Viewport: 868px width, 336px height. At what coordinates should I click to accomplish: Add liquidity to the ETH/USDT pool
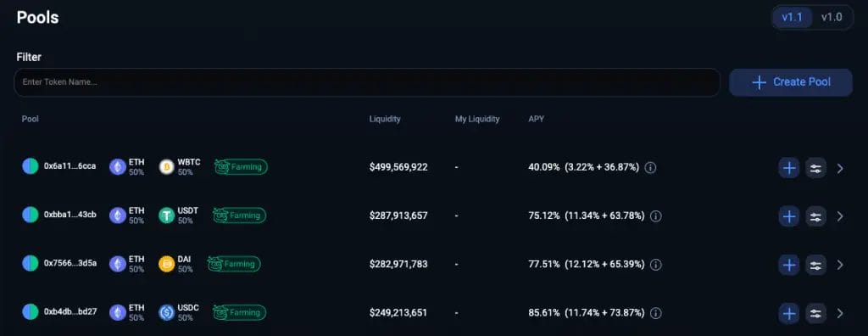point(789,216)
